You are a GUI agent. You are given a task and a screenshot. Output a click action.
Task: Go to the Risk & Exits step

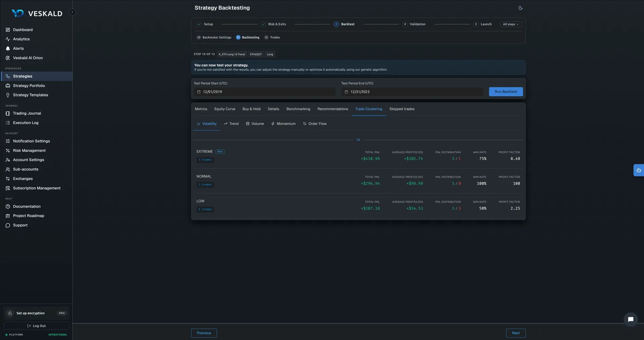[273, 24]
